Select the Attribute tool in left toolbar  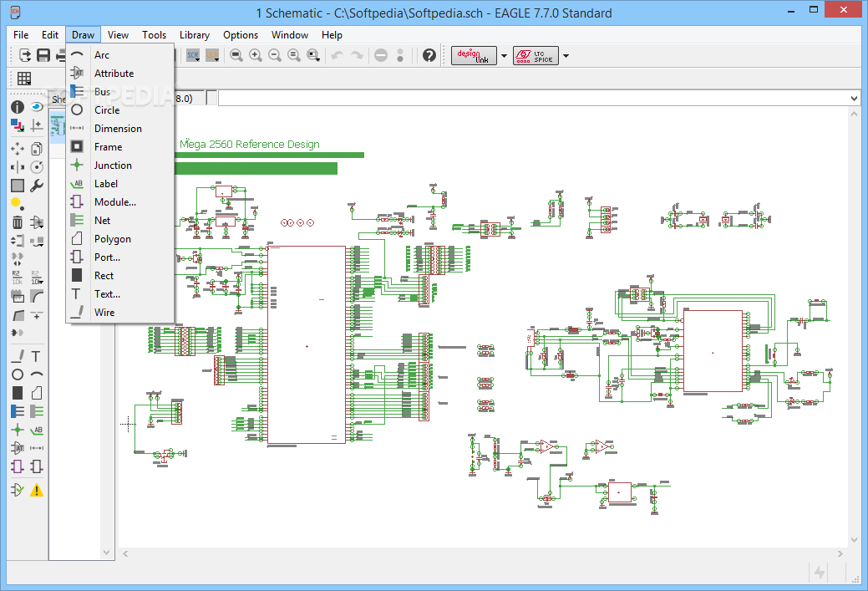click(18, 447)
